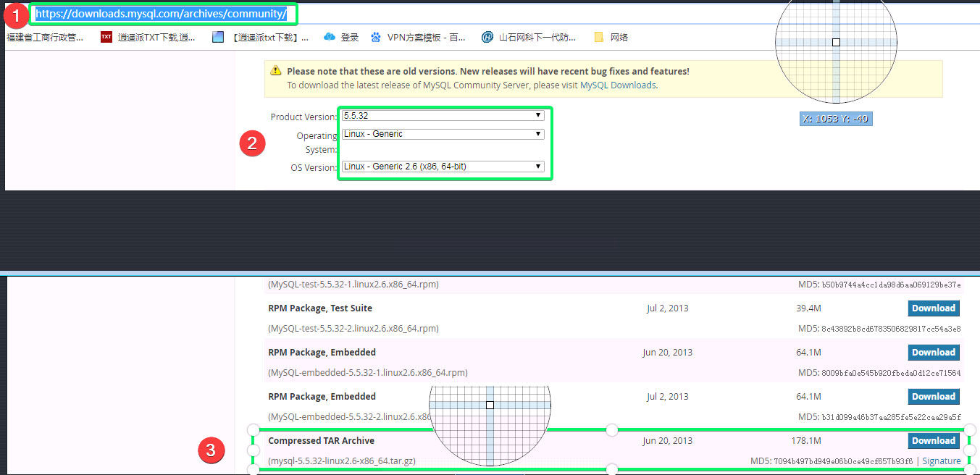Image resolution: width=980 pixels, height=475 pixels.
Task: Click the 178.1M size of the TAR archive
Action: (x=806, y=440)
